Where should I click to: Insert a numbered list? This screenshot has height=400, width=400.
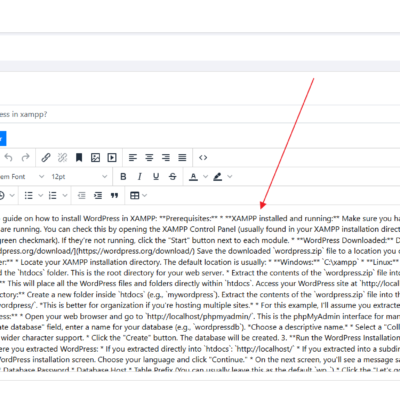click(x=53, y=195)
